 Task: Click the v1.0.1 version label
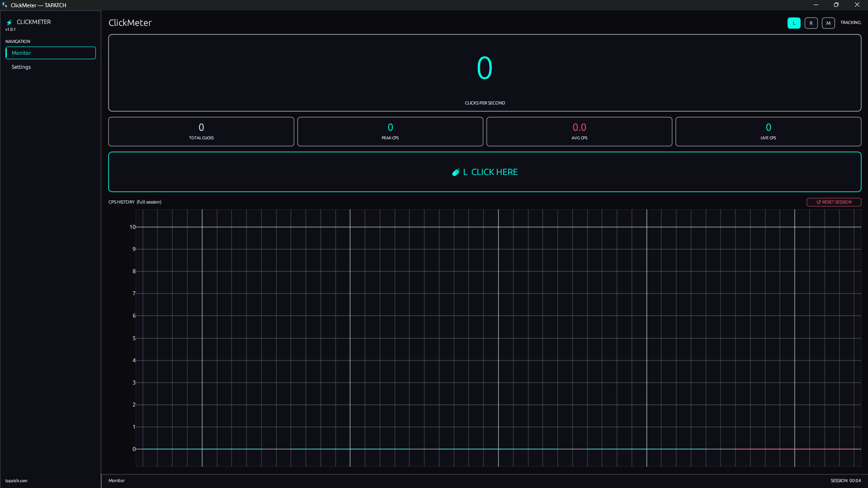pos(10,29)
